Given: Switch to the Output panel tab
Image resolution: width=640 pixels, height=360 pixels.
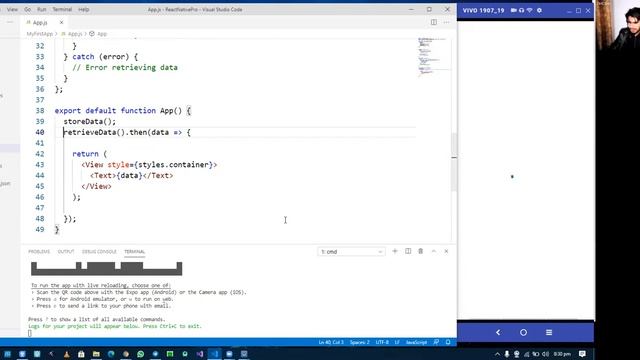Looking at the screenshot, I should pyautogui.click(x=66, y=251).
